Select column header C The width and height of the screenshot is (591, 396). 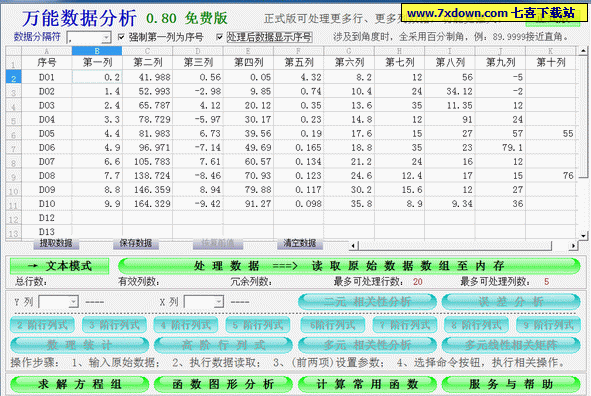[147, 51]
